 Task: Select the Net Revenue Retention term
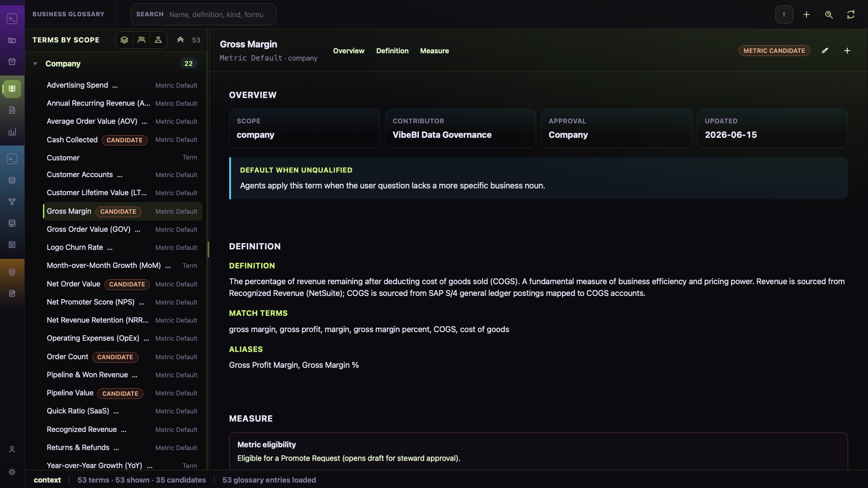click(x=122, y=320)
